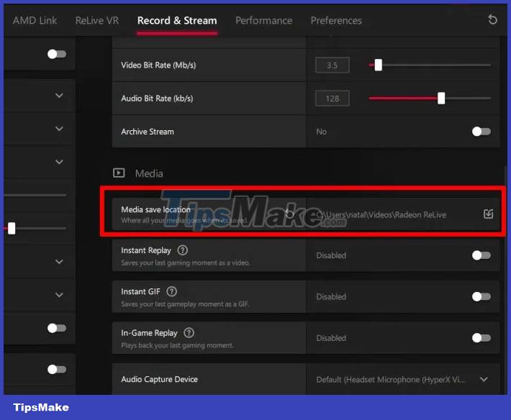Click the Audio Bit Rate slider handle
Screen dimensions: 511x420
tap(441, 98)
